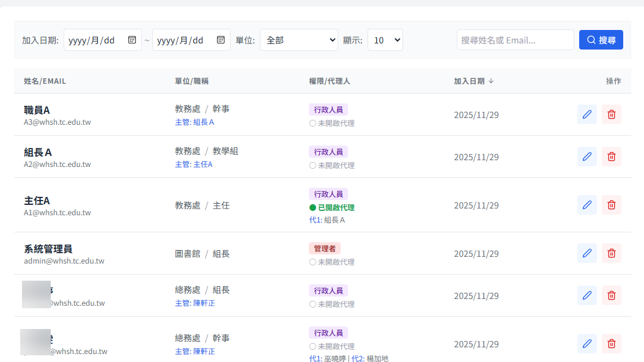Image resolution: width=644 pixels, height=362 pixels.
Task: Open calendar picker on start date field
Action: click(132, 40)
